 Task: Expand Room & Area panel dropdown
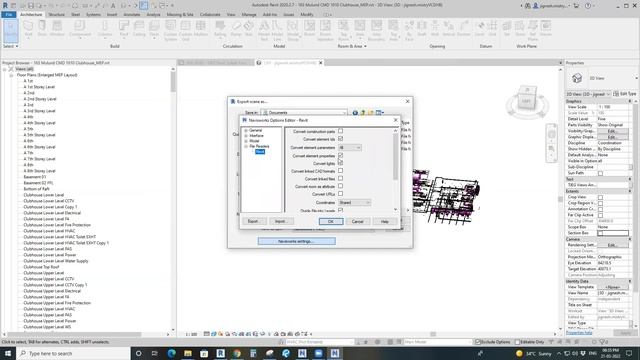point(352,46)
